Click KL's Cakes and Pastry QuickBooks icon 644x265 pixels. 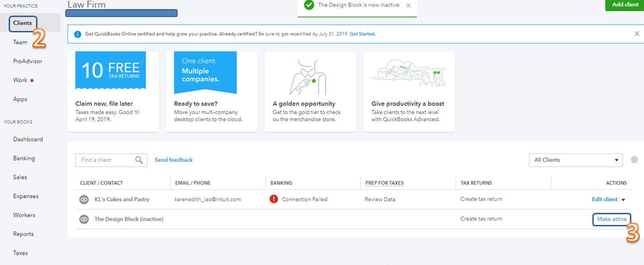[x=84, y=200]
